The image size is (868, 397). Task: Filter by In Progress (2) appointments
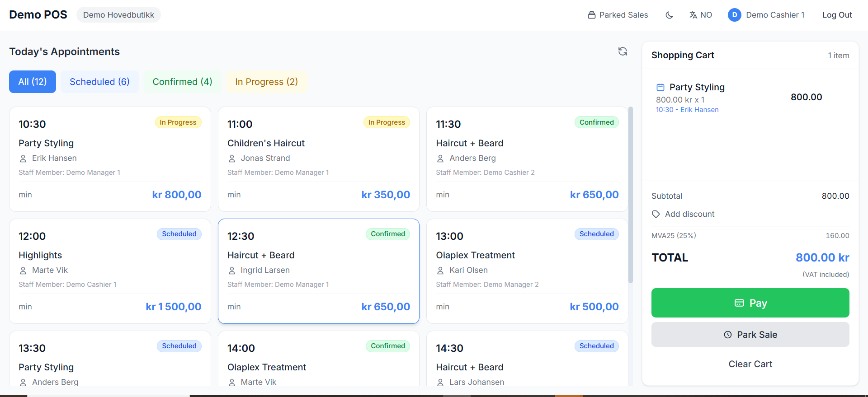tap(266, 82)
